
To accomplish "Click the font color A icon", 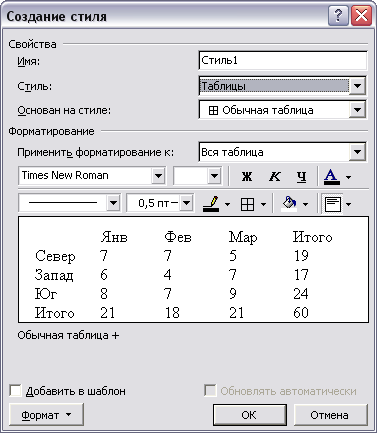I will point(332,176).
